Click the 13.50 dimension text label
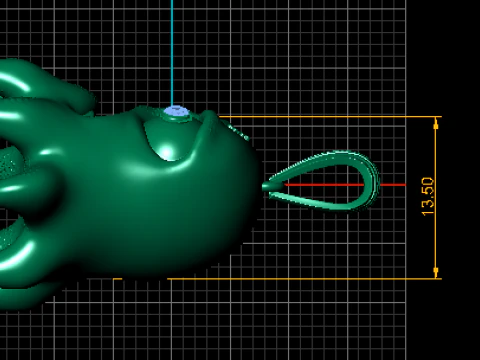The height and width of the screenshot is (360, 480). coord(428,197)
